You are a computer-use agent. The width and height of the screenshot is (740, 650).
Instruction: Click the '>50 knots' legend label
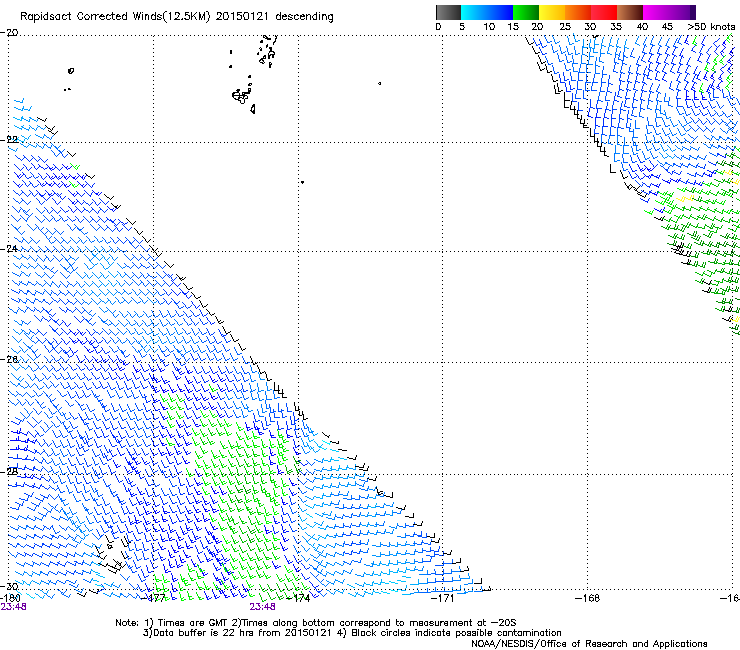coord(711,27)
